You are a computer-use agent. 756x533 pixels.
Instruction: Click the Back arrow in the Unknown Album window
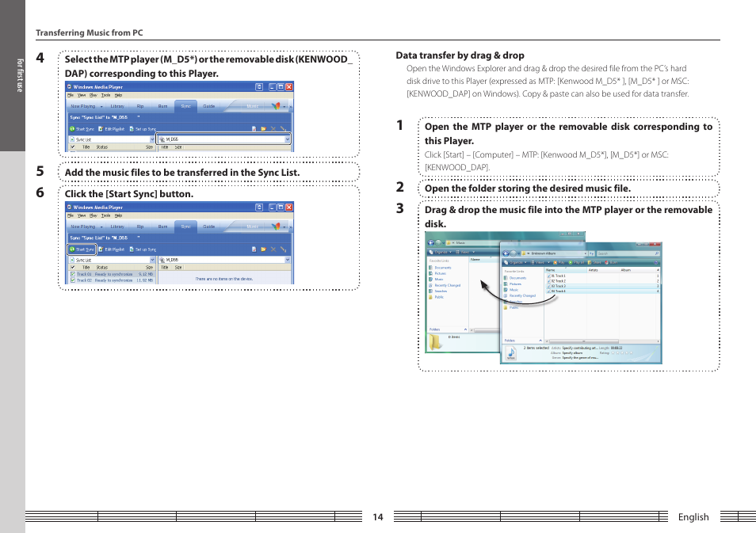506,253
